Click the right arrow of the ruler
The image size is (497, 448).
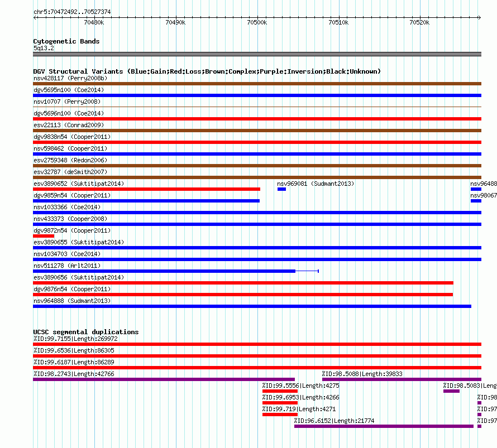coord(480,17)
